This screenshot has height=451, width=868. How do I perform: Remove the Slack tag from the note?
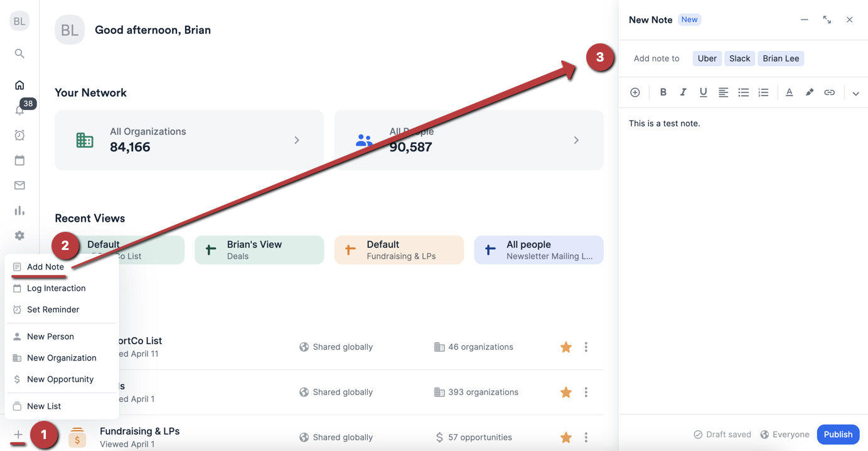click(739, 58)
